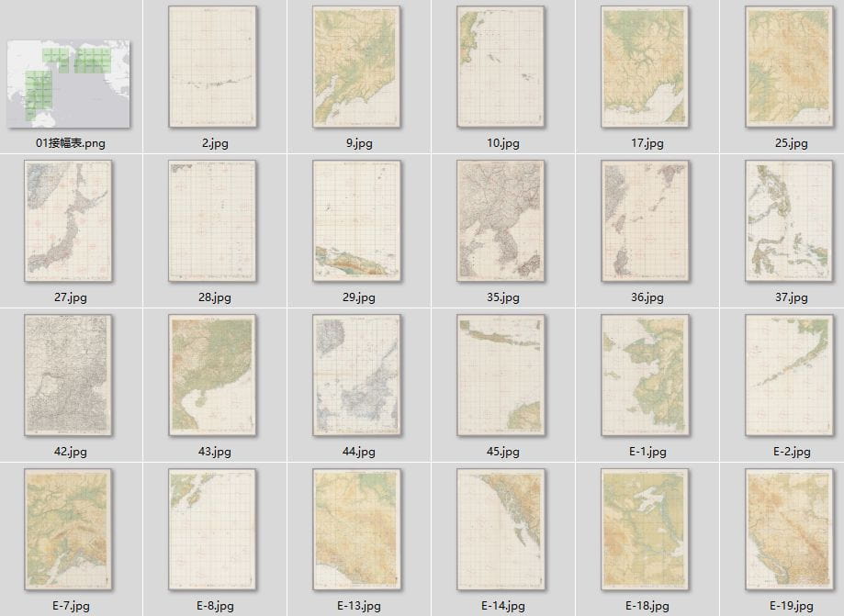Click the file name "2.jpg"

pos(215,143)
